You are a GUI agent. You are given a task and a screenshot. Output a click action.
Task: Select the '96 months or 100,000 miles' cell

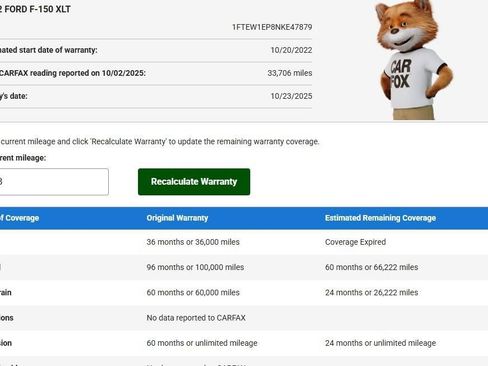[195, 267]
